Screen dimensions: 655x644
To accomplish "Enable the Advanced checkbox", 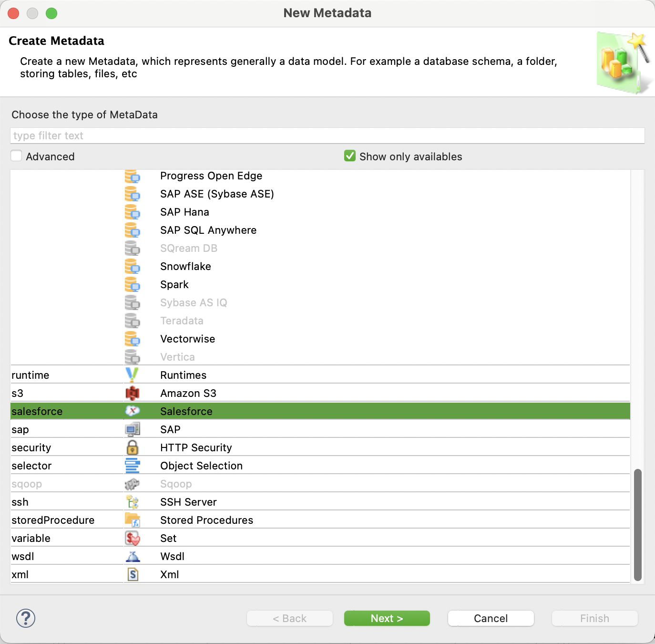I will (x=16, y=155).
